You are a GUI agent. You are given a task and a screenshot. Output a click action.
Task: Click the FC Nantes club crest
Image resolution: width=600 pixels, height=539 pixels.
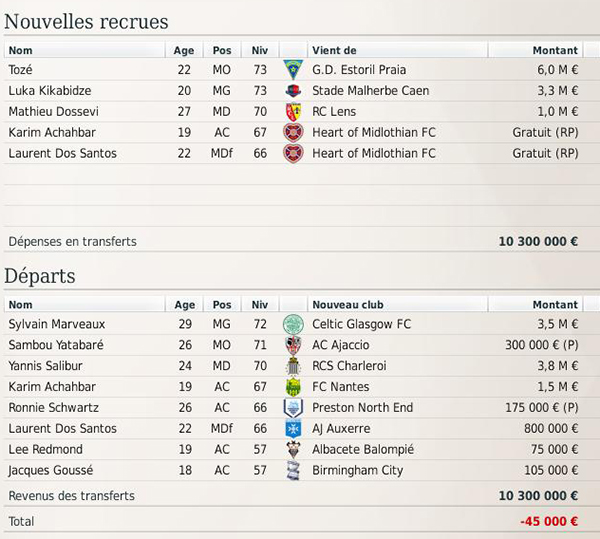click(293, 387)
